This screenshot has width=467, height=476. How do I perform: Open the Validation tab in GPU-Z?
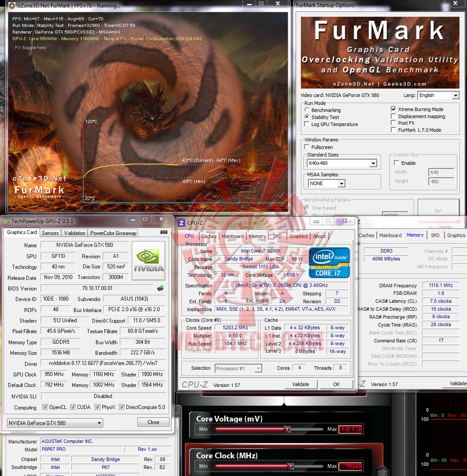click(74, 233)
